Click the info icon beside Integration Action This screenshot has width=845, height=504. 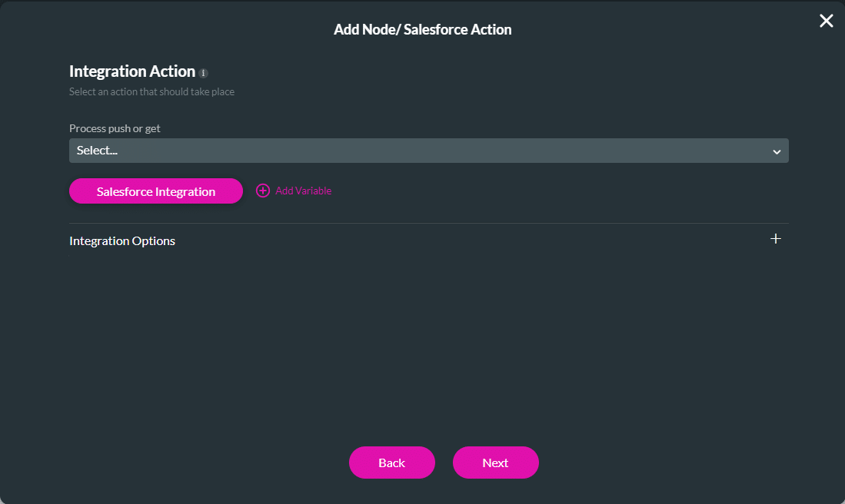pos(203,72)
